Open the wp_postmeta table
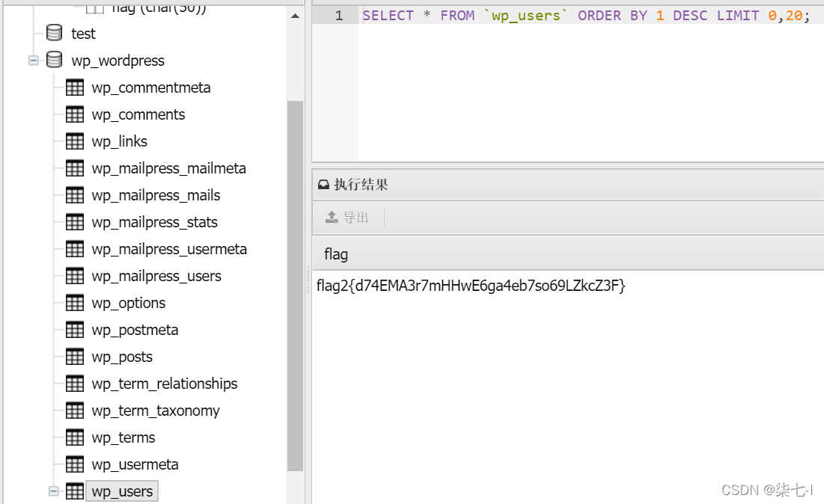This screenshot has width=824, height=504. (x=135, y=331)
